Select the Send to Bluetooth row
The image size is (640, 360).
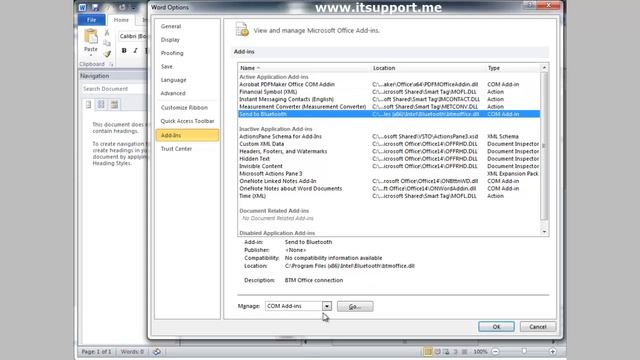tap(389, 114)
